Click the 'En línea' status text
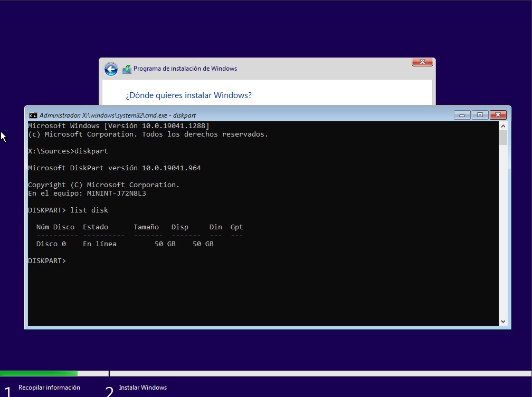The width and height of the screenshot is (532, 397). pos(100,244)
